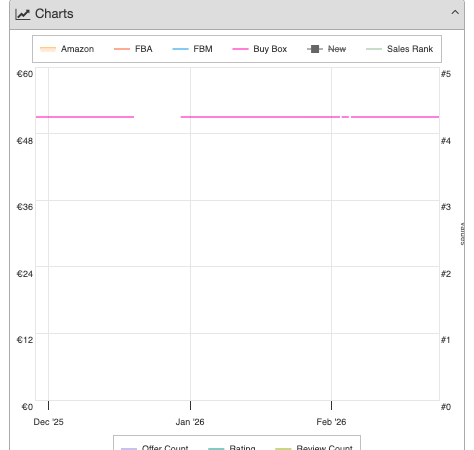Click the €24 axis label

click(25, 274)
